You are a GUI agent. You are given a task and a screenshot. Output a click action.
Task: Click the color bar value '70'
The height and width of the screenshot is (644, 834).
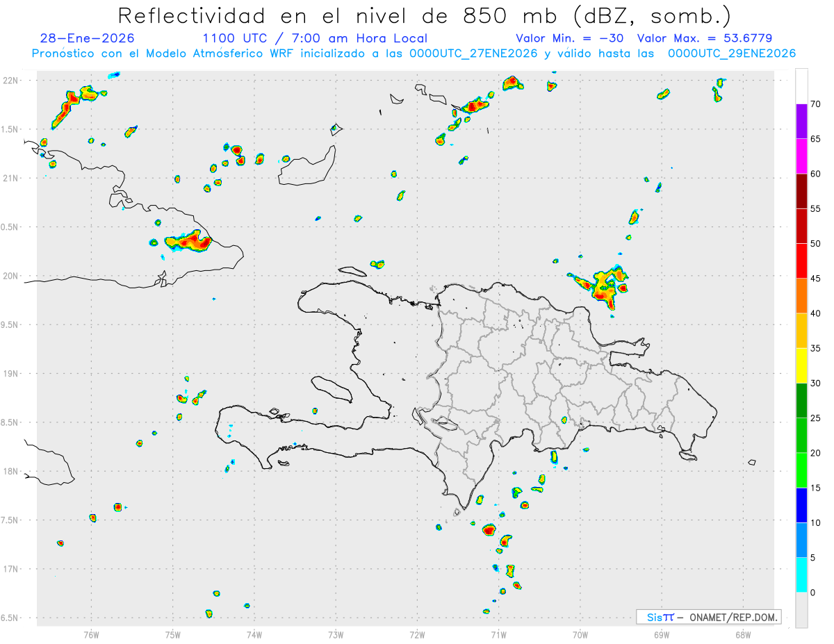pyautogui.click(x=815, y=104)
